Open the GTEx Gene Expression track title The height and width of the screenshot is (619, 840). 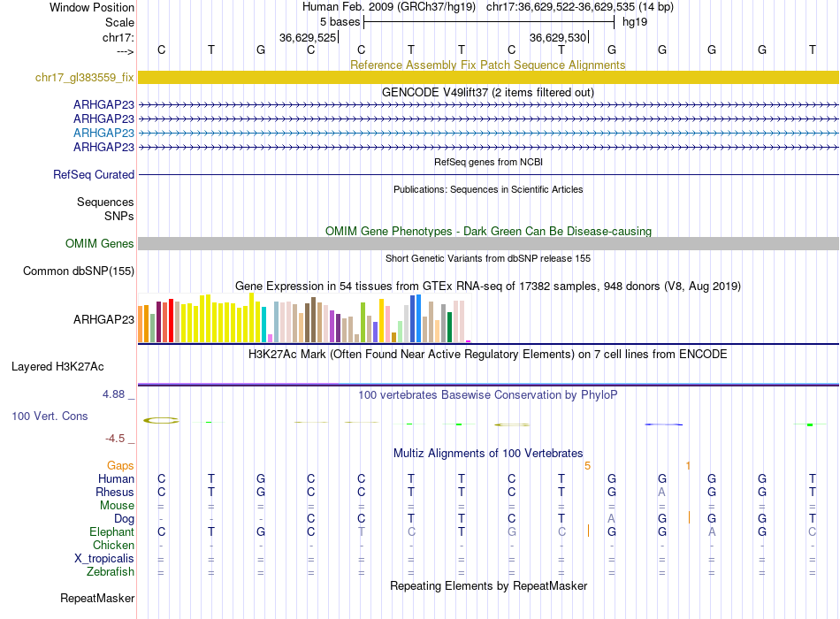488,286
